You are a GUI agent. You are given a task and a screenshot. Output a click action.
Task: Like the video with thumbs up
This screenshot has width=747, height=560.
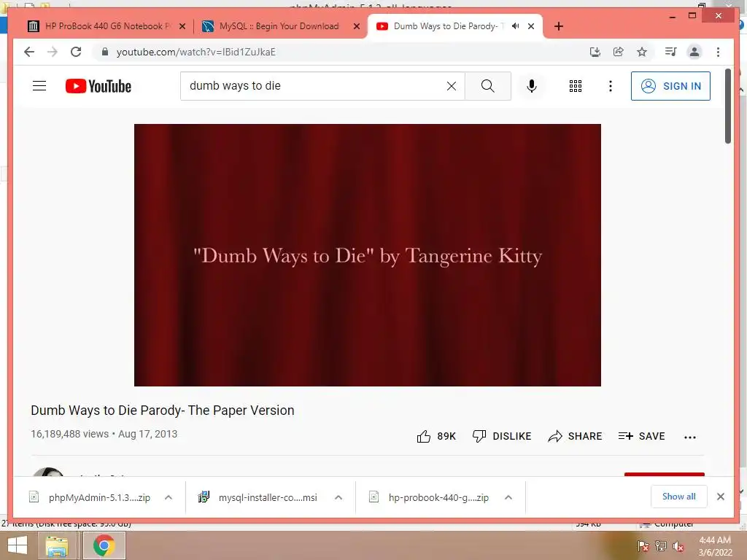tap(436, 436)
